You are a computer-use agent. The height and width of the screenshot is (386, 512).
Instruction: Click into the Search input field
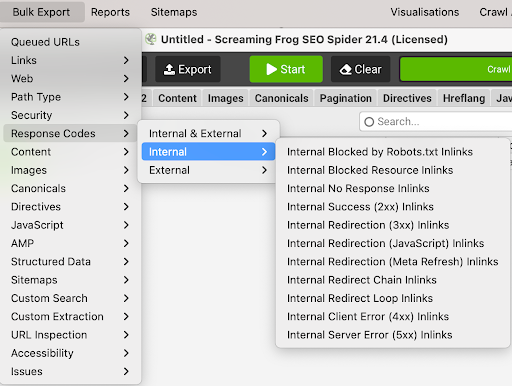coord(437,122)
